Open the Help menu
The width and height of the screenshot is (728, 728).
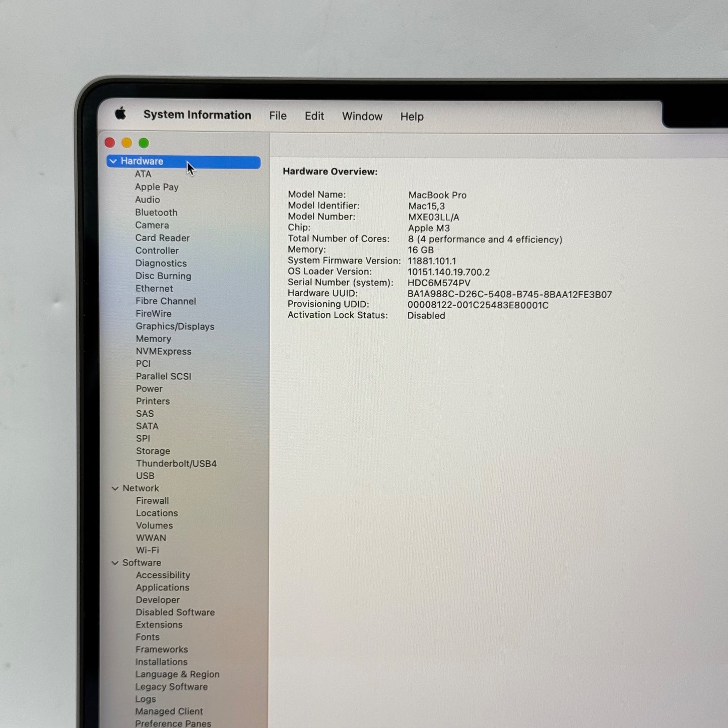click(412, 117)
